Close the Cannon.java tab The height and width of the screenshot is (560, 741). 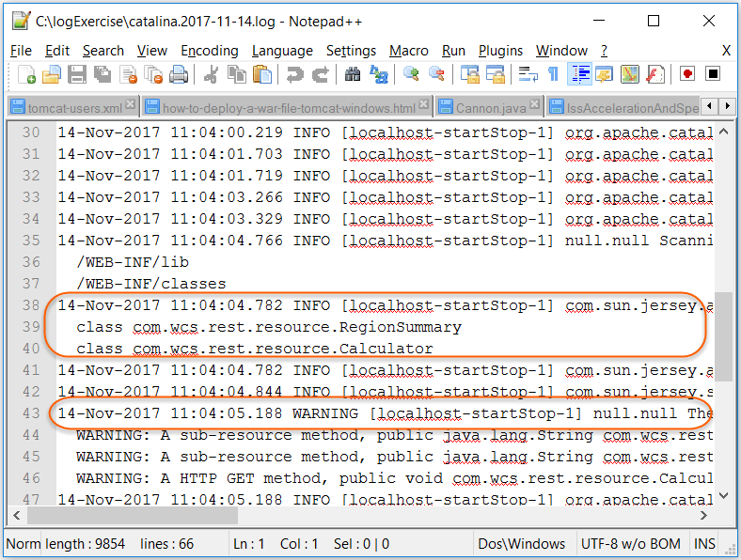[x=534, y=104]
